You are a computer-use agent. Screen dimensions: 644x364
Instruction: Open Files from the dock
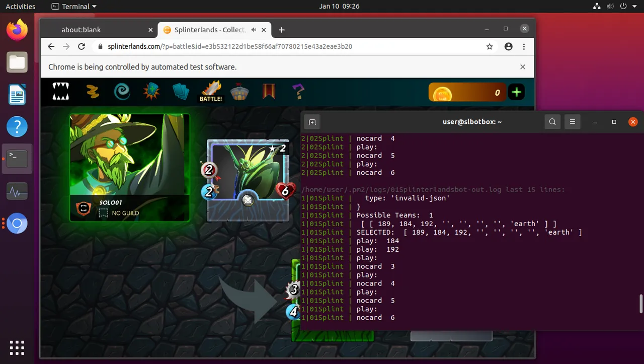(x=17, y=62)
